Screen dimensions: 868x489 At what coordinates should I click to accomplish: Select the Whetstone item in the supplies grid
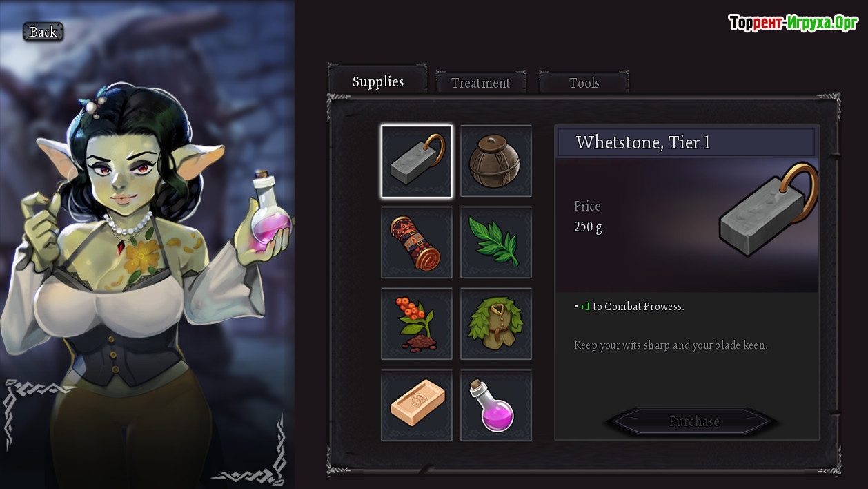coord(417,162)
